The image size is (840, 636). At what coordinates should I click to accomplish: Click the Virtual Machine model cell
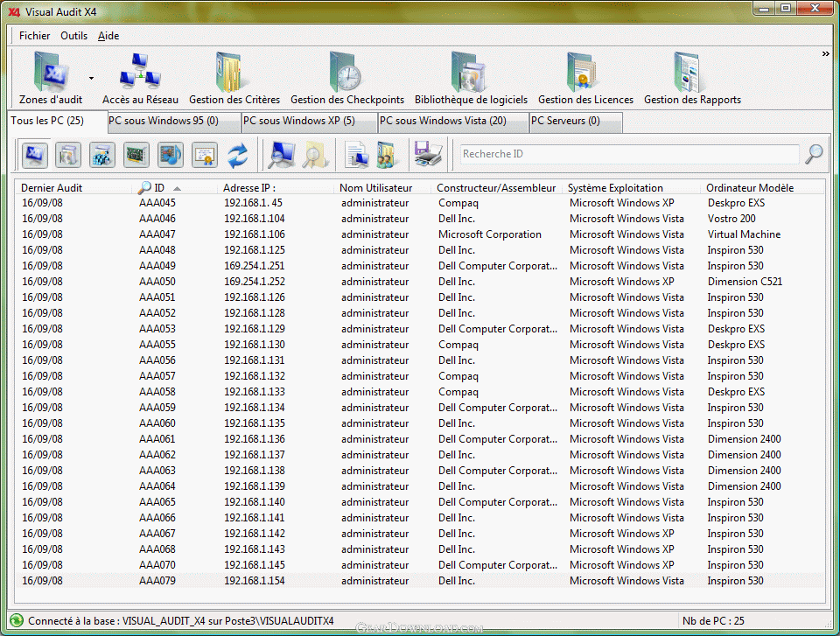click(744, 234)
